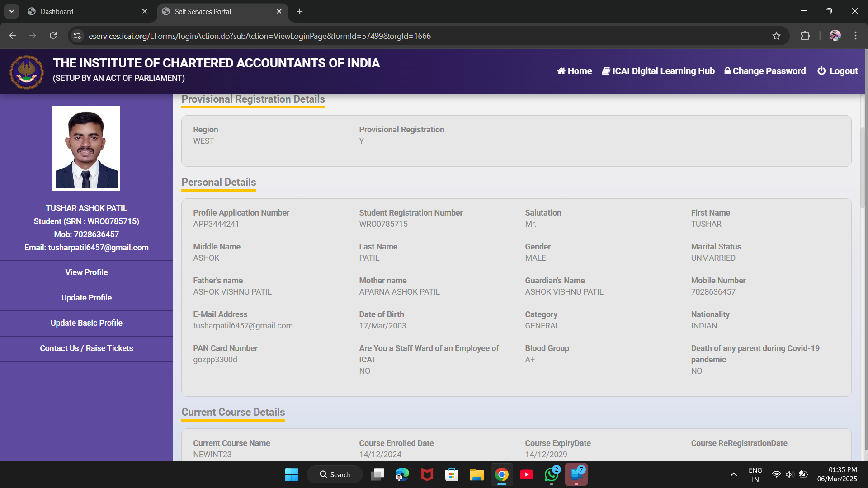The width and height of the screenshot is (868, 488).
Task: Go back to the previous page
Action: pos(13,36)
